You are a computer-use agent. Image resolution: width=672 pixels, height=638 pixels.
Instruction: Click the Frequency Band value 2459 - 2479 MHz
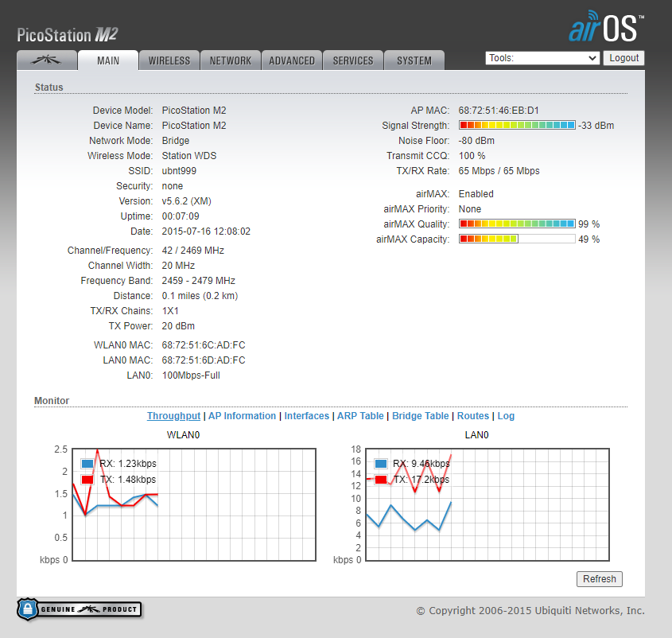point(199,281)
